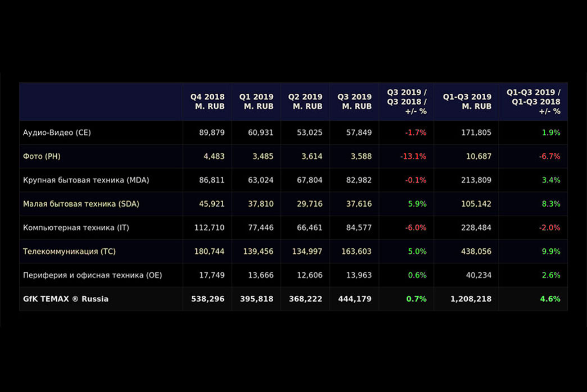Screen dimensions: 587x392
Task: Click the value 10,687
Action: (x=479, y=156)
